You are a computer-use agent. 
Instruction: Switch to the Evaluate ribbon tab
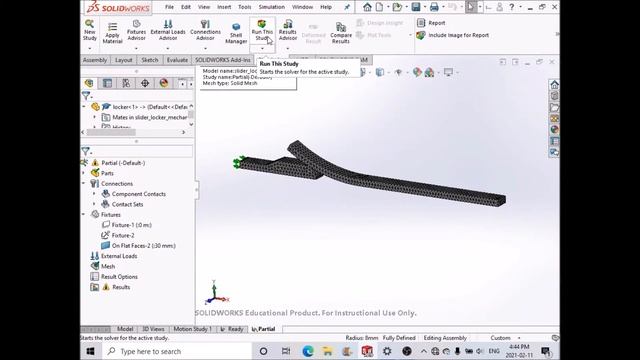(177, 60)
